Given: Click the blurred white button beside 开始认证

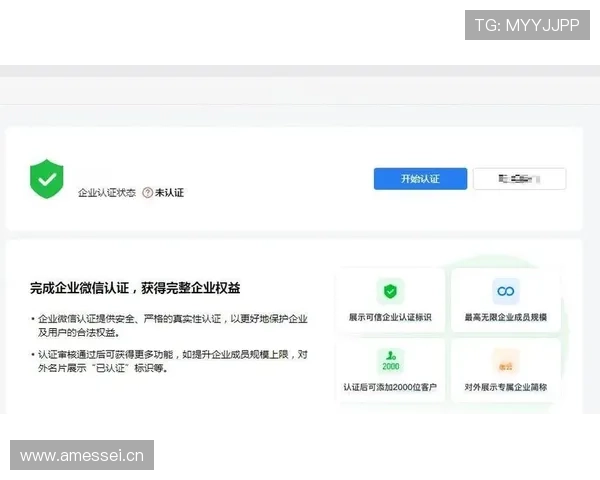Looking at the screenshot, I should 519,179.
